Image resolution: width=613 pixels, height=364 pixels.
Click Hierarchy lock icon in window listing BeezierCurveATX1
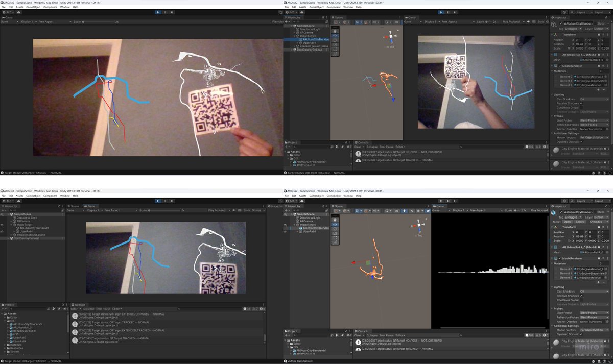click(59, 206)
